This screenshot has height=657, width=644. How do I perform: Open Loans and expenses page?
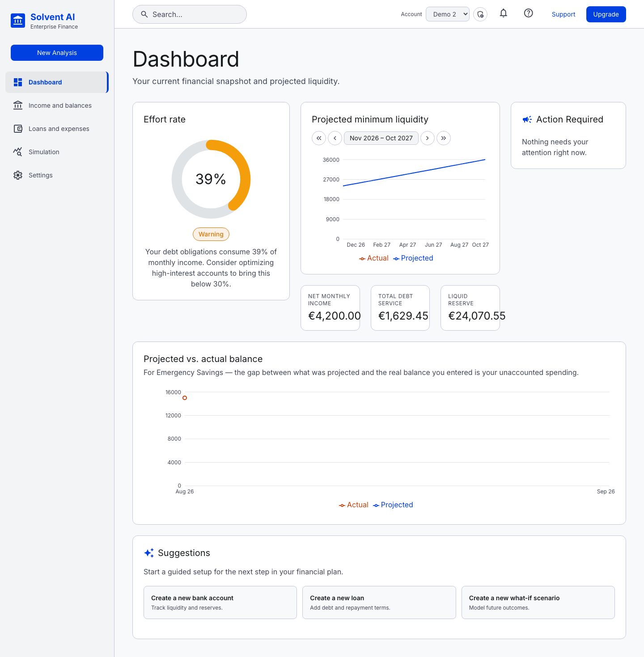click(x=57, y=129)
